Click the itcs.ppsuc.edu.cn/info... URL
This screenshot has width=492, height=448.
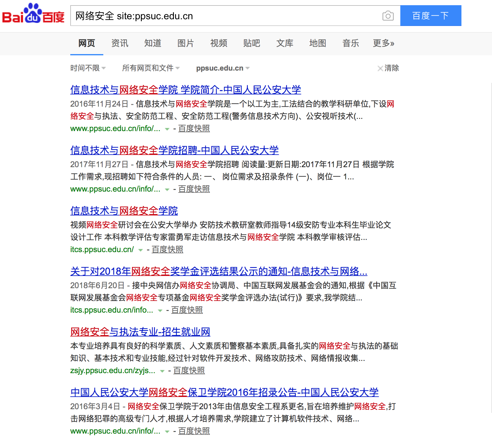[x=112, y=310]
